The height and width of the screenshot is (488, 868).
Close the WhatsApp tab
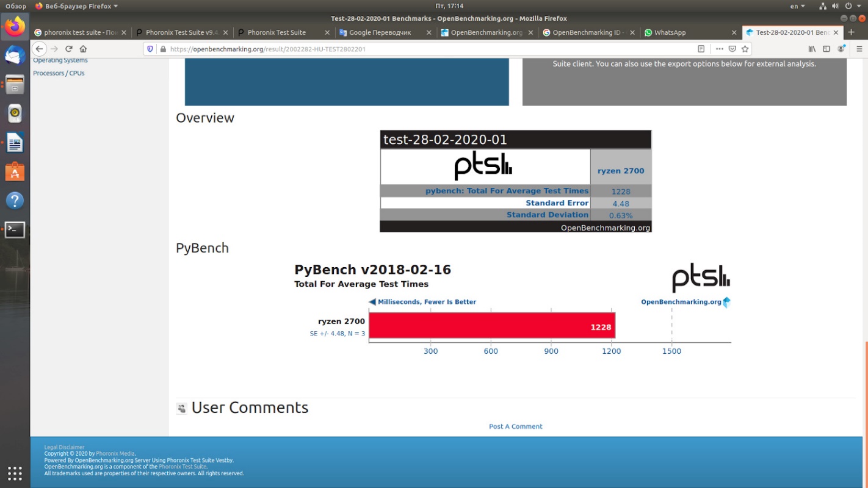[734, 32]
